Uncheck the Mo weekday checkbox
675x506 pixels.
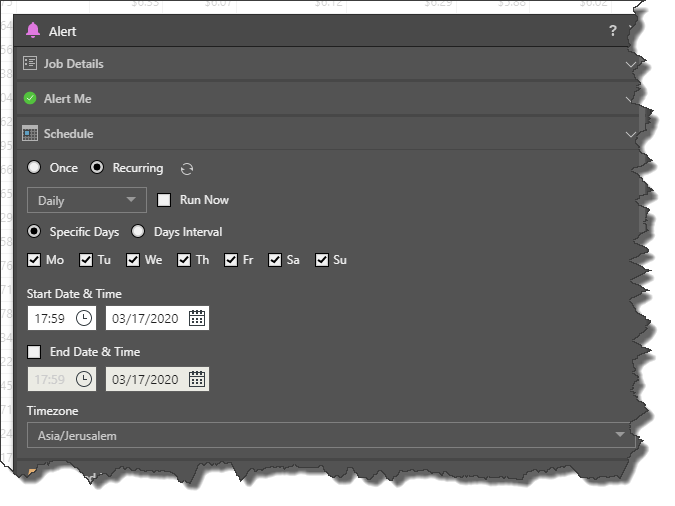35,261
